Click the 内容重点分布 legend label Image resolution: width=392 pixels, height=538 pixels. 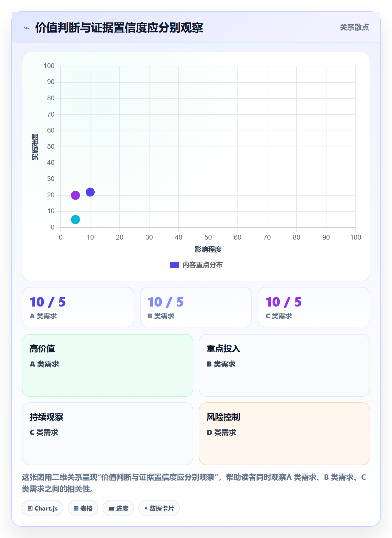(202, 265)
